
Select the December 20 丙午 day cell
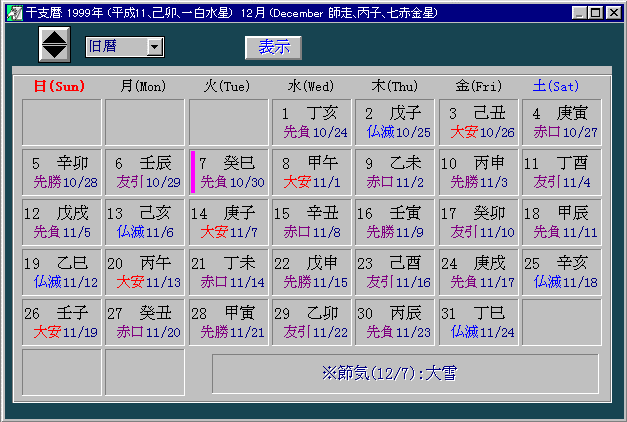point(145,272)
